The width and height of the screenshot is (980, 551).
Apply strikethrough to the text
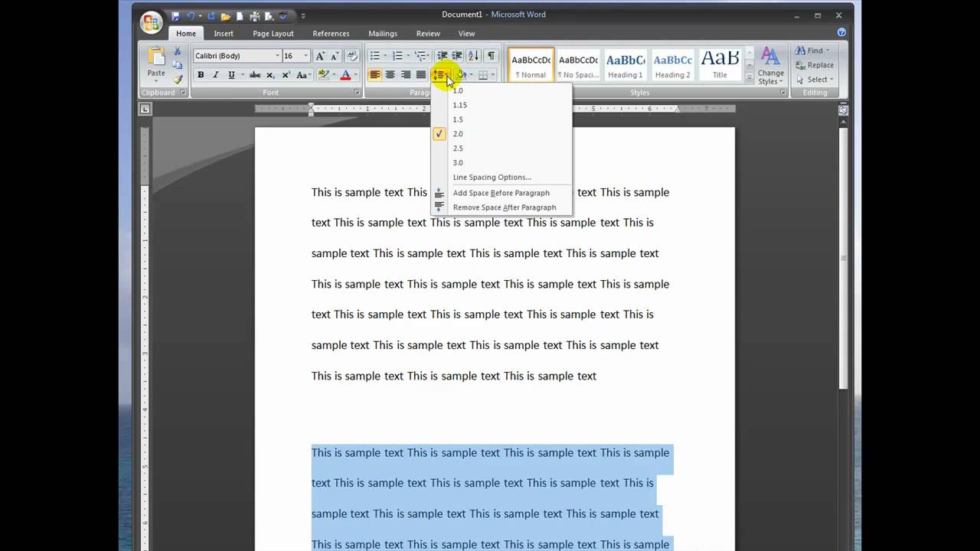coord(255,75)
